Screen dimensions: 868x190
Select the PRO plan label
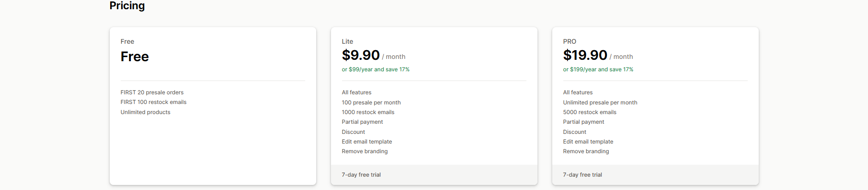pyautogui.click(x=569, y=41)
